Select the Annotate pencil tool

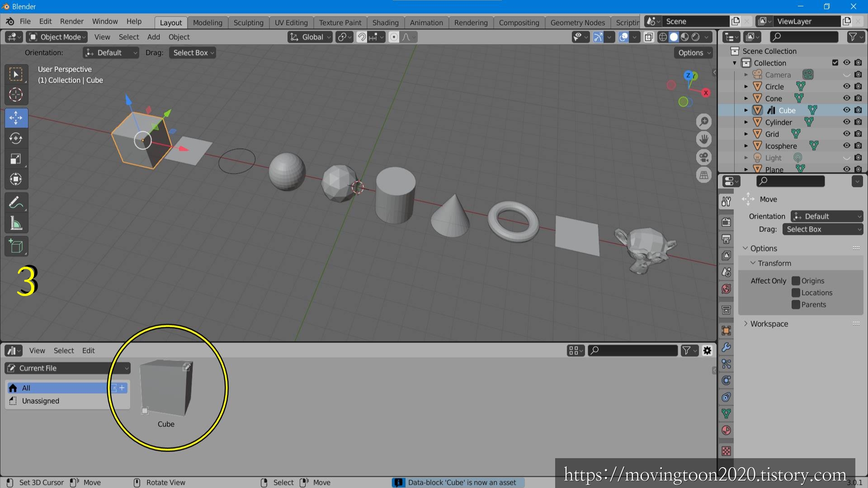tap(16, 202)
